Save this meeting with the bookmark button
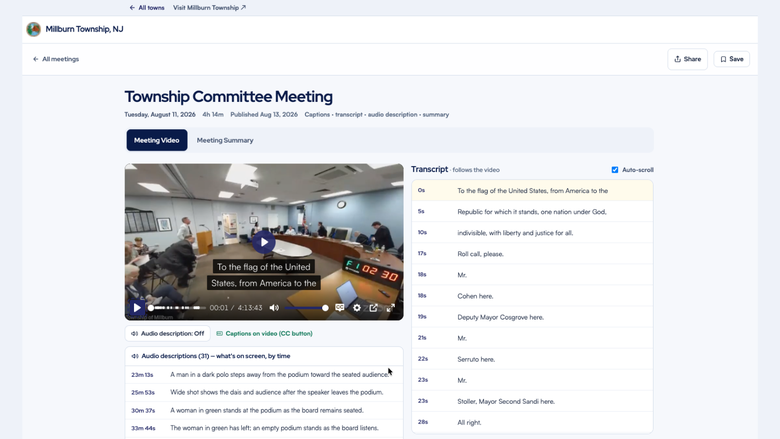This screenshot has width=780, height=439. [x=732, y=59]
